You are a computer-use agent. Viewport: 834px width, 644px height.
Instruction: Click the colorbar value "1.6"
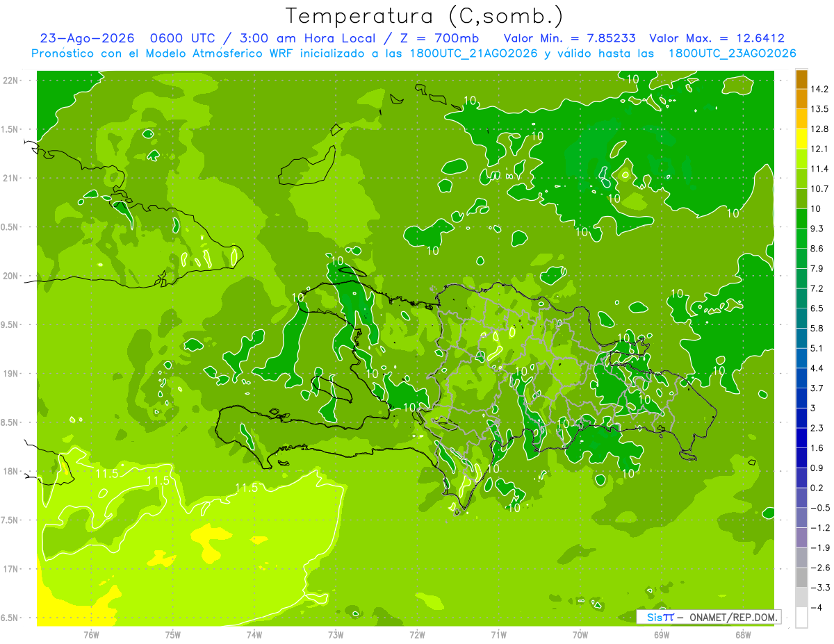pyautogui.click(x=817, y=448)
